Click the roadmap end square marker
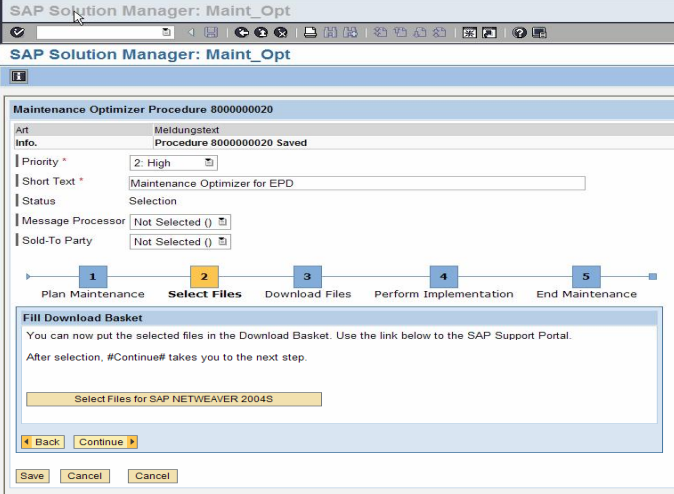Screen dimensions: 674x494 coord(653,276)
